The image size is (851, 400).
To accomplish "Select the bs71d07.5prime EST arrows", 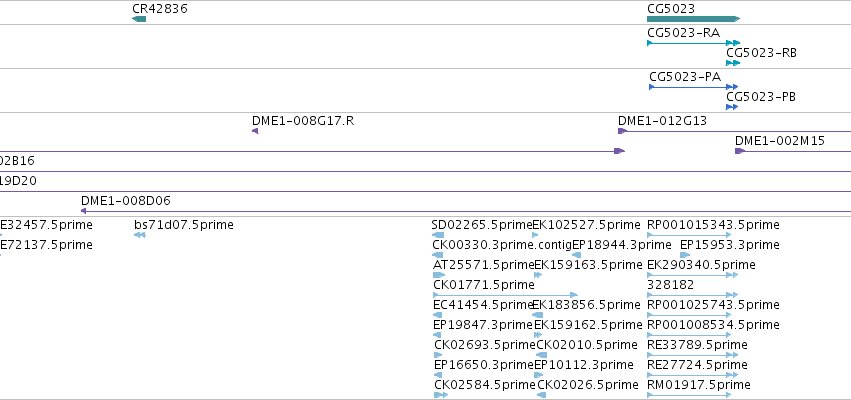I will (x=139, y=235).
